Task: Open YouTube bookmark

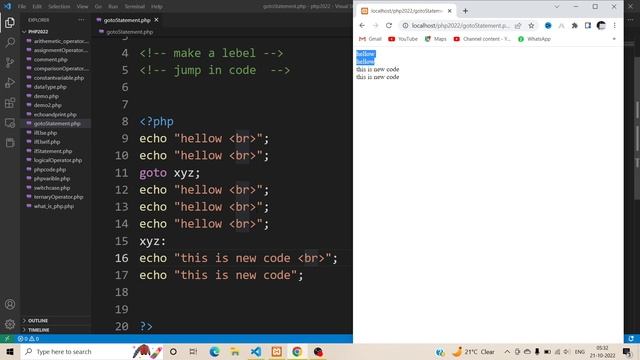Action: click(x=403, y=39)
